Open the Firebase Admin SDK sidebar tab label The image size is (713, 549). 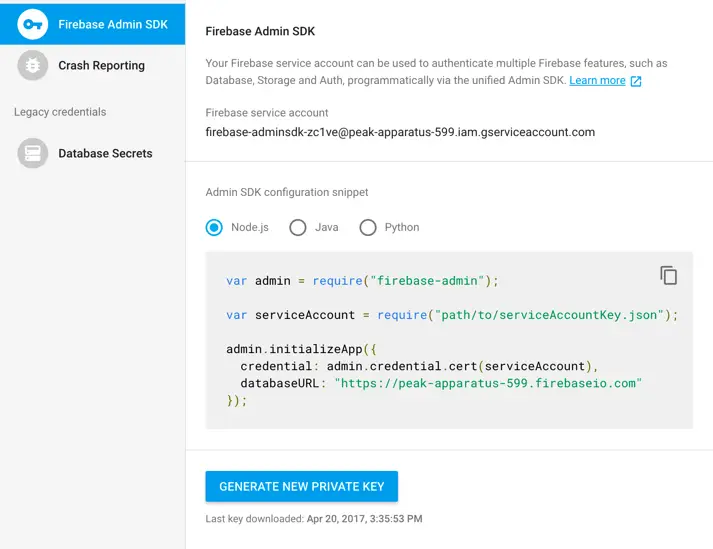[113, 24]
